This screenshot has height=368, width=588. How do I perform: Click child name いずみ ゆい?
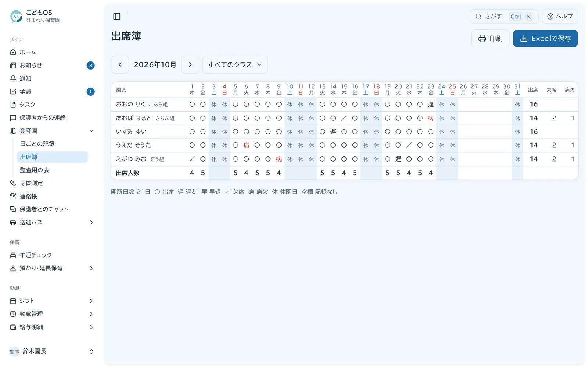coord(131,132)
